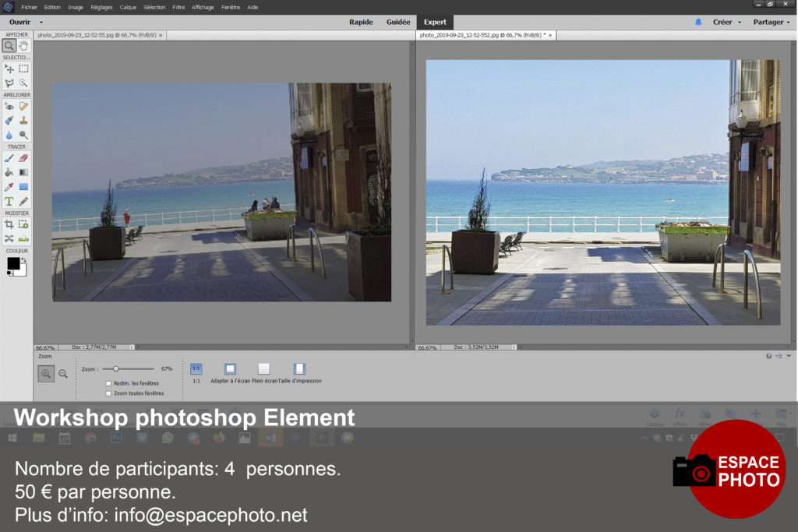
Task: Select the Move tool
Action: coord(9,69)
